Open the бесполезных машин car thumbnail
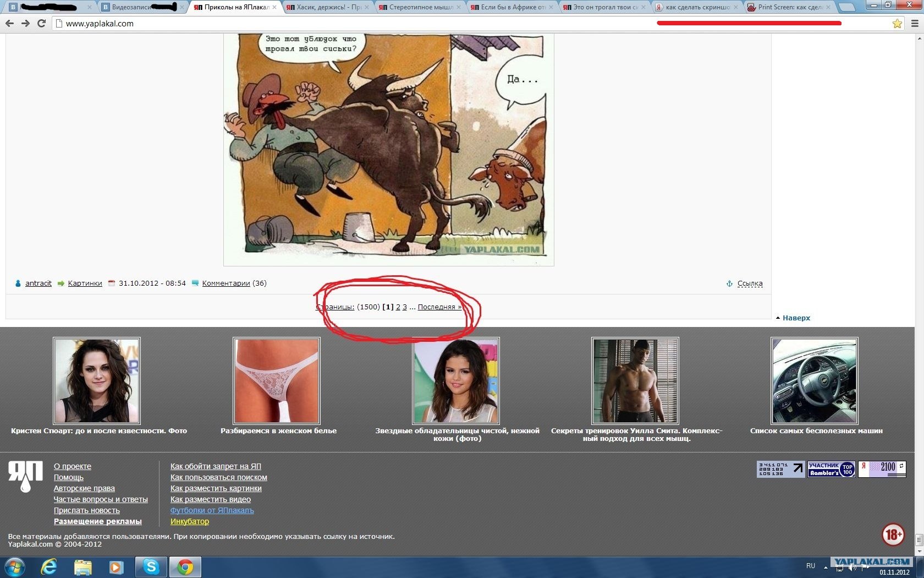Image resolution: width=924 pixels, height=578 pixels. (x=815, y=381)
